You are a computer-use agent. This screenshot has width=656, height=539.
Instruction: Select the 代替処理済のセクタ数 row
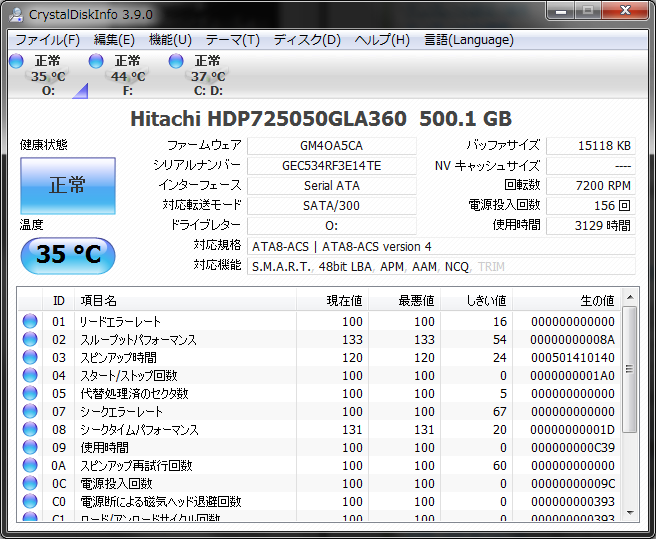tap(319, 393)
